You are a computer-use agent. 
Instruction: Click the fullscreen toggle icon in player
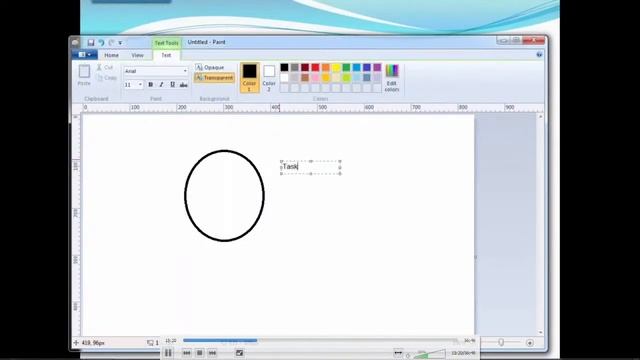pyautogui.click(x=240, y=353)
